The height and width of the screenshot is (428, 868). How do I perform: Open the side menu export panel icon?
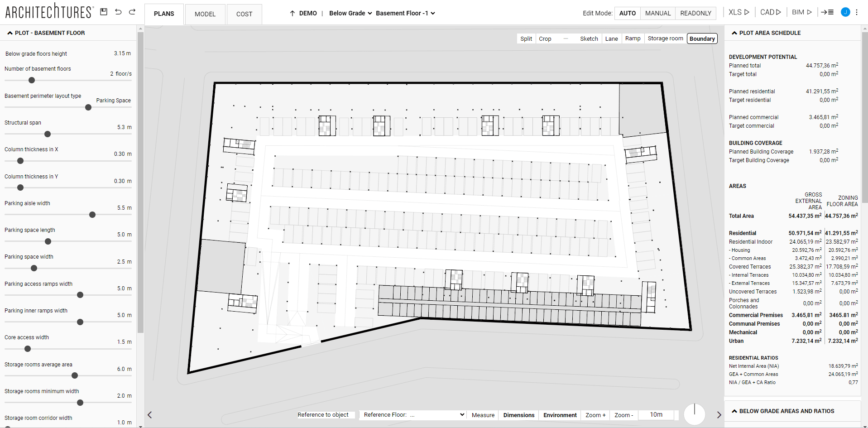tap(828, 12)
